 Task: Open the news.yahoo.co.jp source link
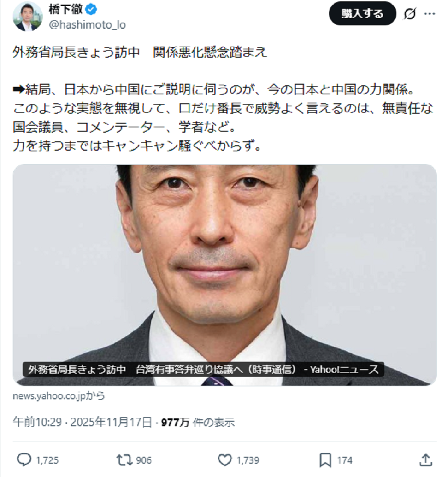coord(59,396)
